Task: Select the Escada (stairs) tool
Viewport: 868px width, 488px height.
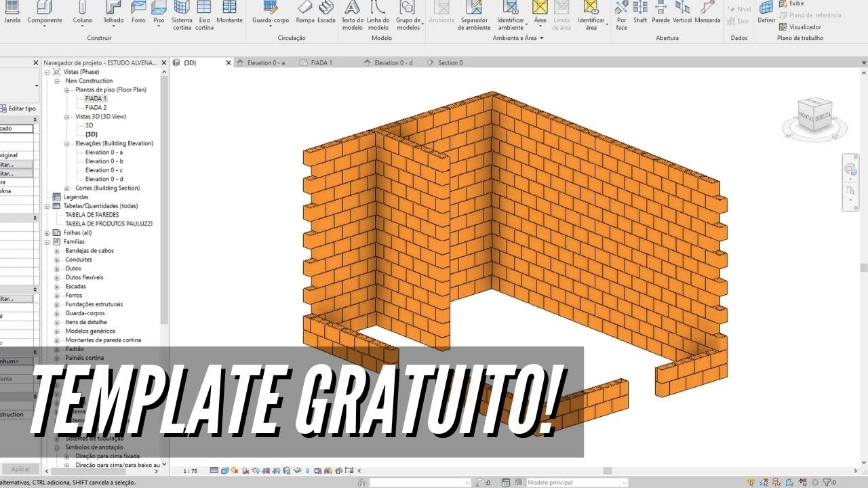Action: click(326, 12)
